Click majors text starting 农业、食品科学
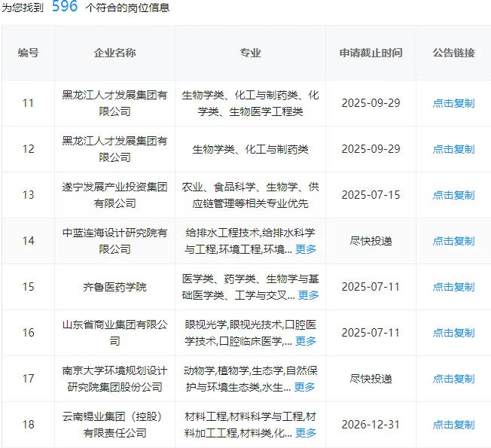The image size is (491, 448). 250,195
